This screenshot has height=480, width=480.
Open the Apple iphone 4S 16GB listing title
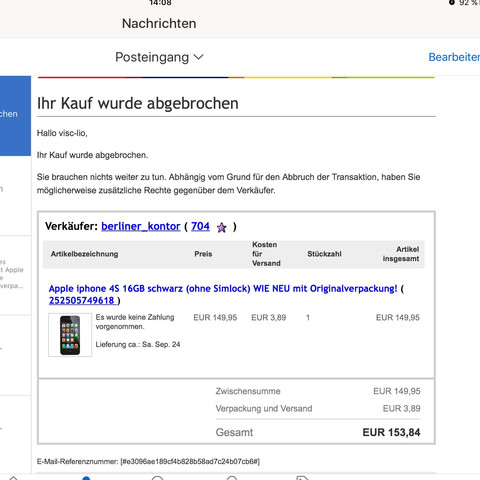coord(223,288)
